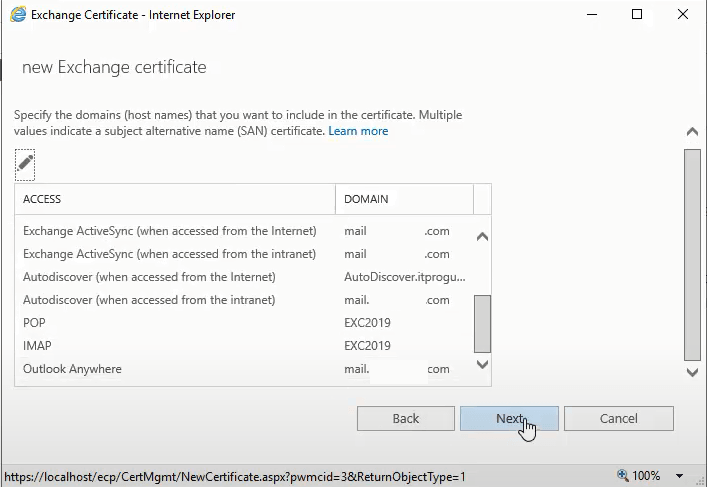Select Exchange ActiveSync from the intranet row
Screen dimensions: 707x487
(243, 254)
